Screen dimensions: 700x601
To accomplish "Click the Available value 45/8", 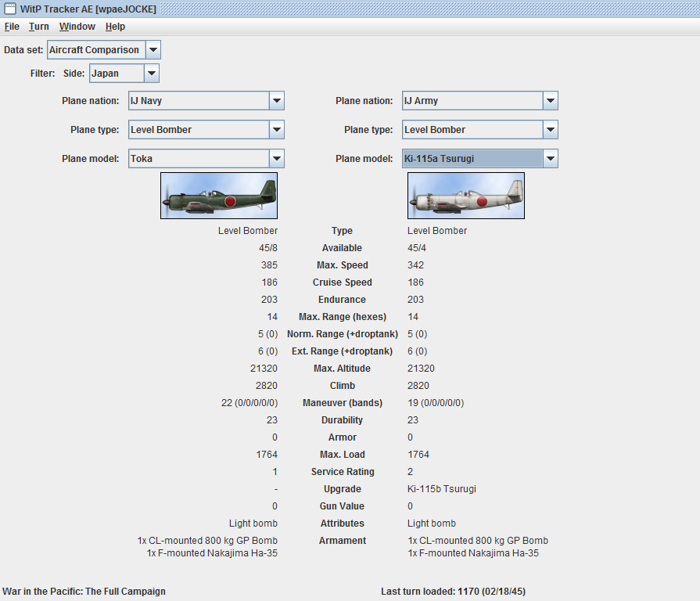I will click(267, 248).
